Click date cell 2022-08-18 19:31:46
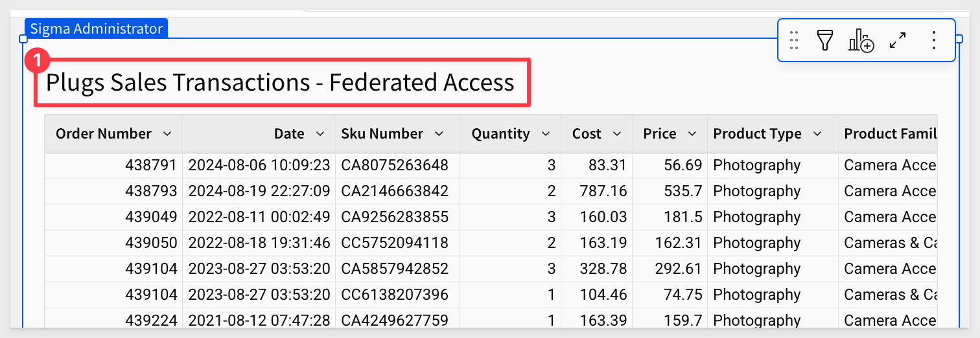This screenshot has width=980, height=338. tap(259, 243)
